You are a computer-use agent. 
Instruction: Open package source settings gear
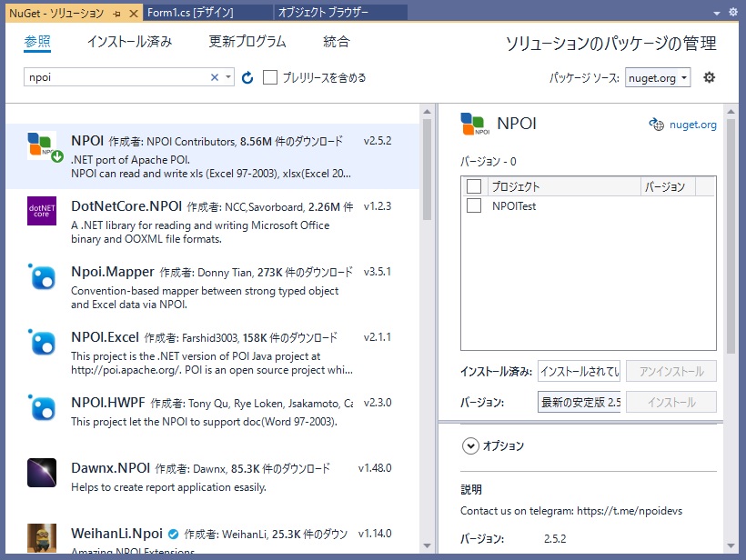click(x=709, y=77)
